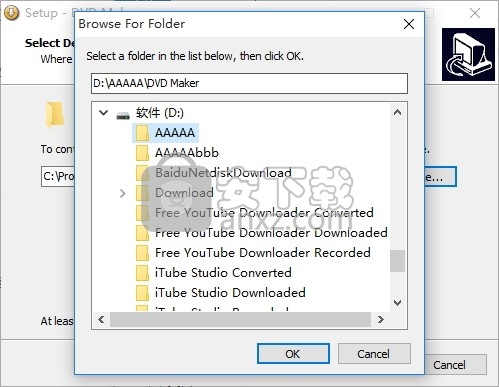Screen dimensions: 499x387
Task: Click the iTube Studio Downloaded folder icon
Action: coord(142,293)
